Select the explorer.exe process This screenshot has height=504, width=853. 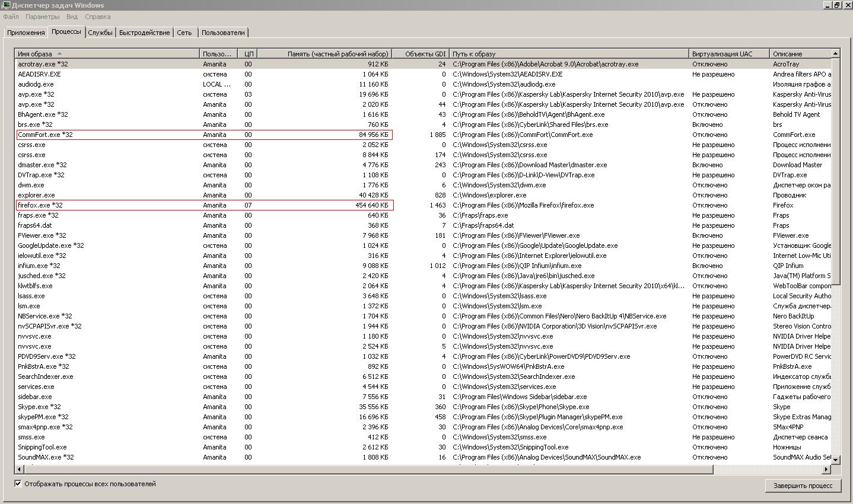(x=424, y=195)
